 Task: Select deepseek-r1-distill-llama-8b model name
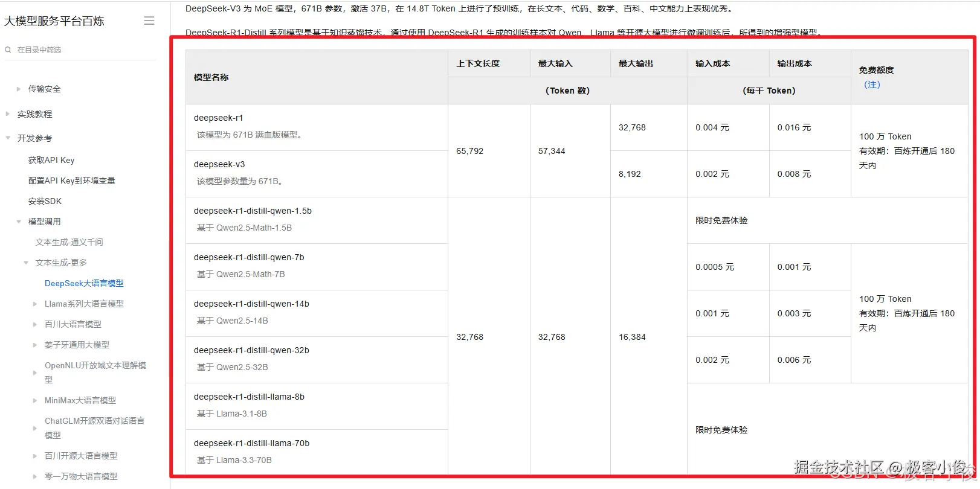249,397
